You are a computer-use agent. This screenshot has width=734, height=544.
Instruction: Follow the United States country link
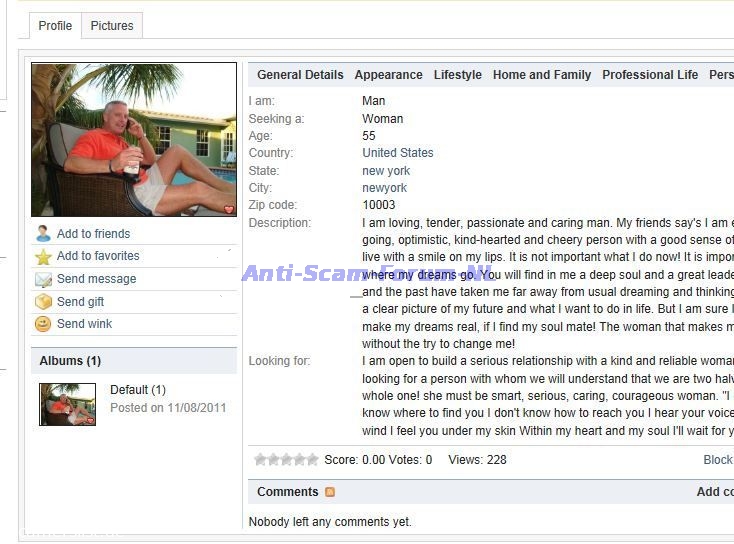[397, 153]
